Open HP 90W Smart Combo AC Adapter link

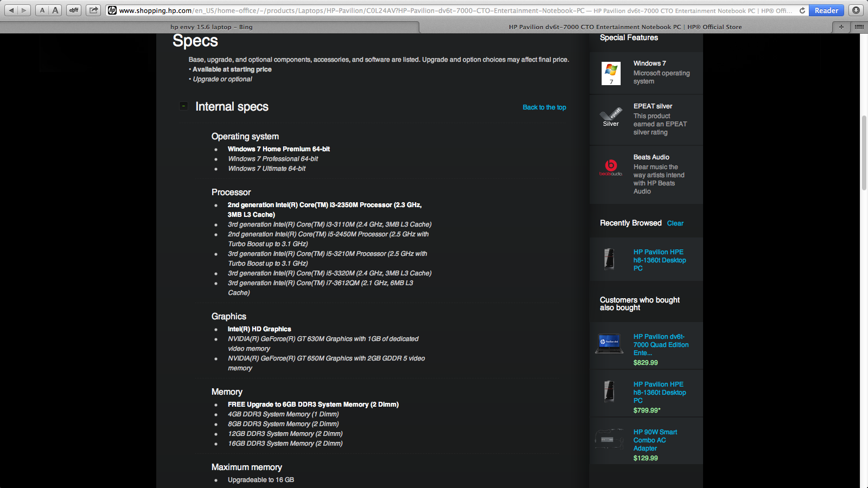tap(655, 440)
